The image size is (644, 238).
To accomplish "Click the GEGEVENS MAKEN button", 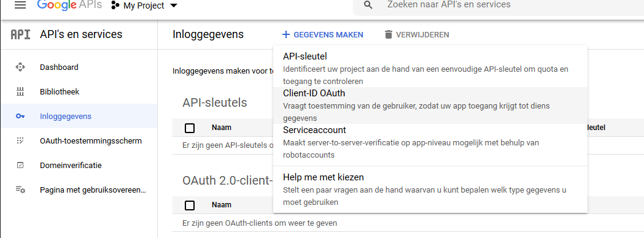I will point(323,34).
